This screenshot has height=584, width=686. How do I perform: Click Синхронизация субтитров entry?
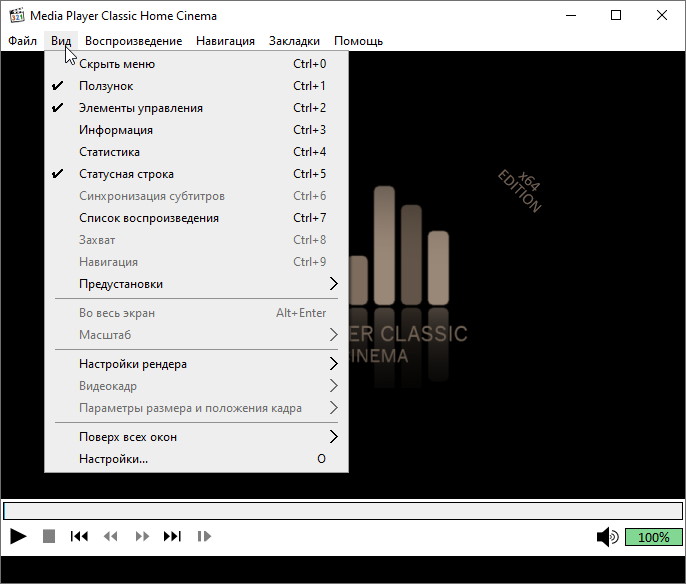(x=196, y=196)
